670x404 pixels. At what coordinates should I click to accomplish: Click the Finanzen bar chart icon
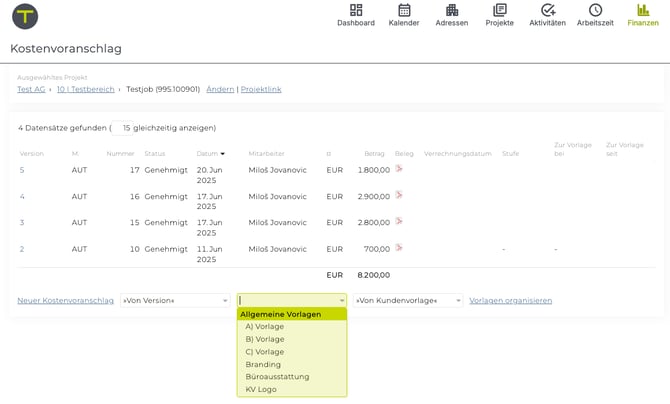pyautogui.click(x=643, y=10)
